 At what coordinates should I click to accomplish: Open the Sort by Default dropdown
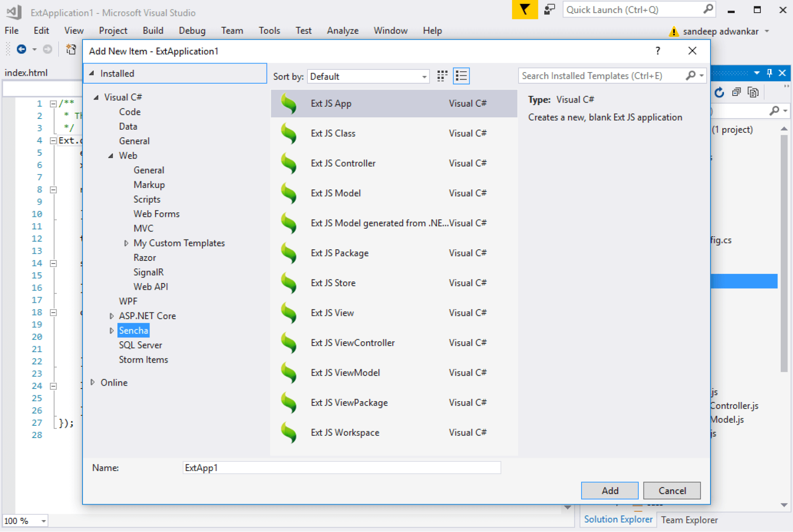(368, 76)
